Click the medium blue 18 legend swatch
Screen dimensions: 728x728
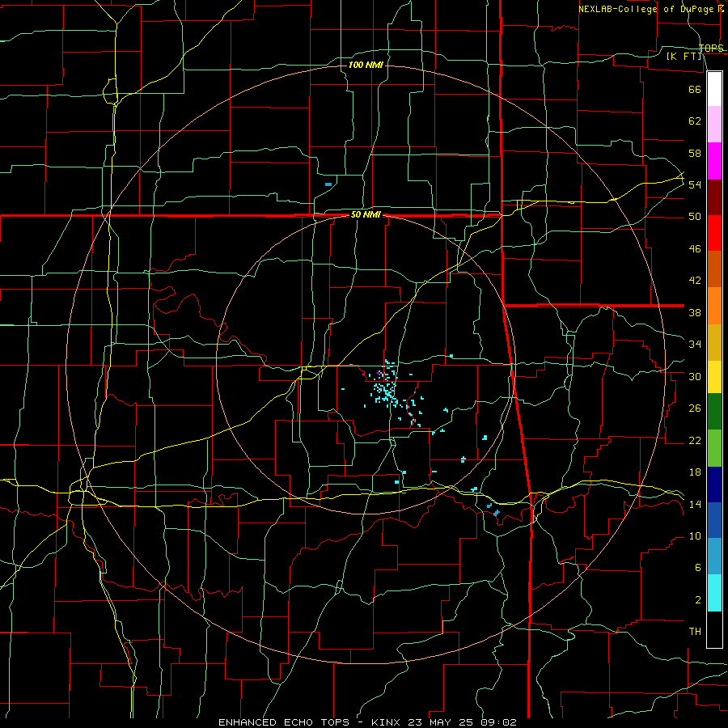[x=714, y=520]
